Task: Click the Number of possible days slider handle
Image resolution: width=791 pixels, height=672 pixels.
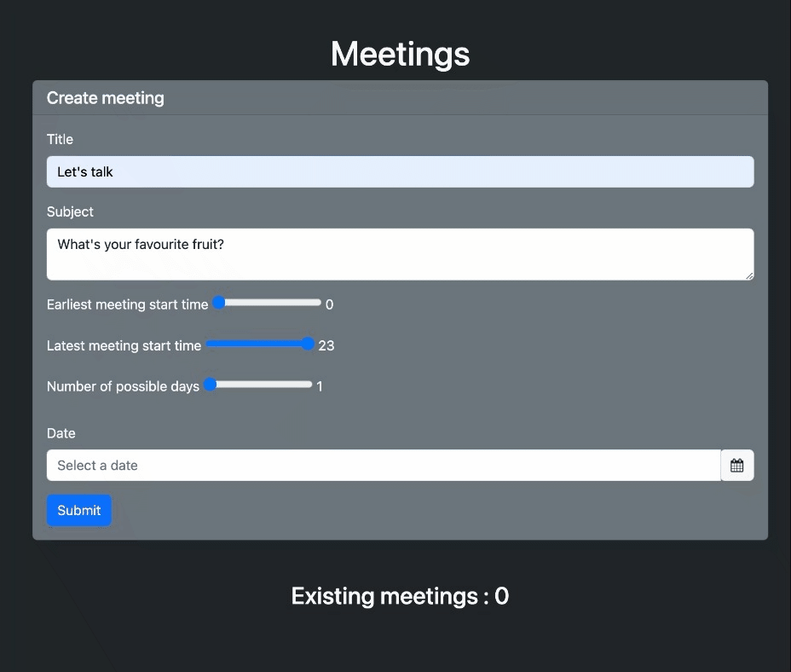Action: (211, 385)
